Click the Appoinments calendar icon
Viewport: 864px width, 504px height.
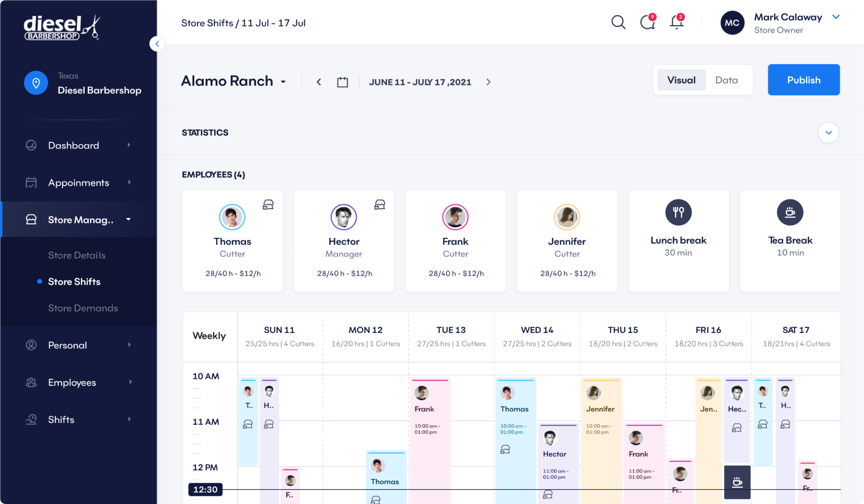[31, 182]
